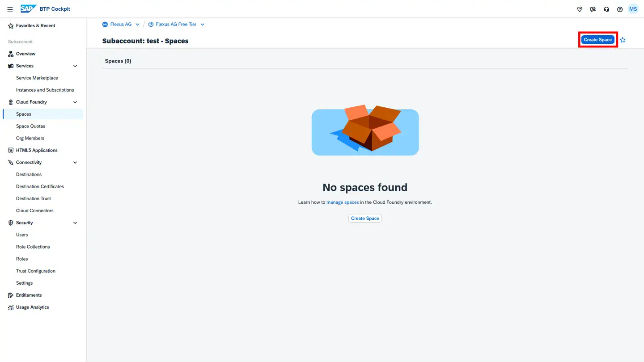Open the hamburger navigation menu
Image resolution: width=644 pixels, height=362 pixels.
10,9
